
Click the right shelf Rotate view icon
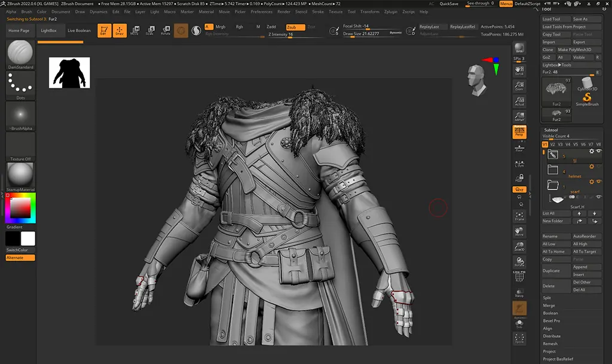pos(519,262)
